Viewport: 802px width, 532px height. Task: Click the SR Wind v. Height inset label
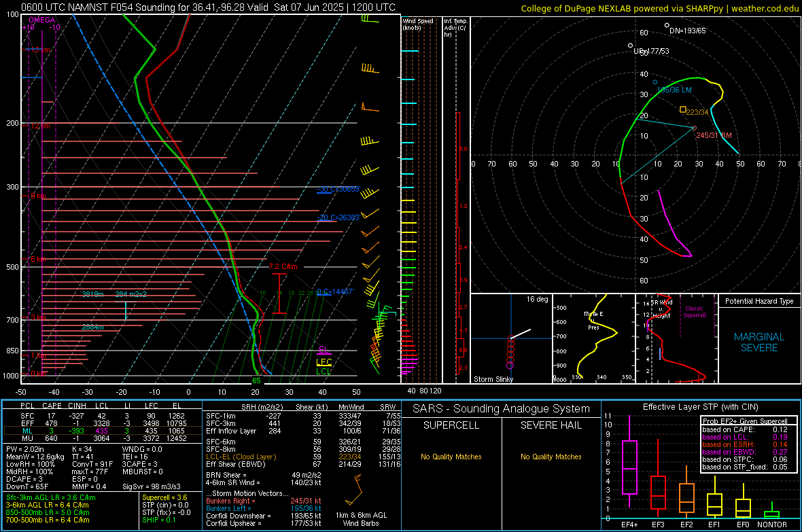tap(661, 309)
